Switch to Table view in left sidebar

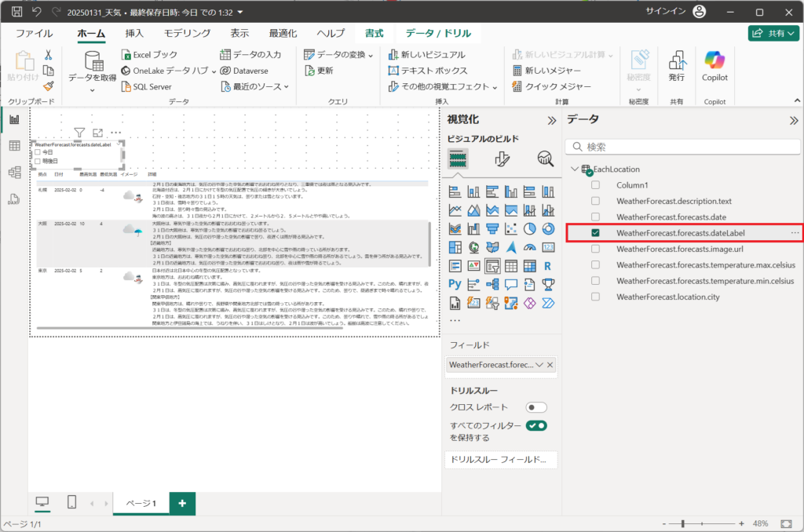[x=14, y=146]
